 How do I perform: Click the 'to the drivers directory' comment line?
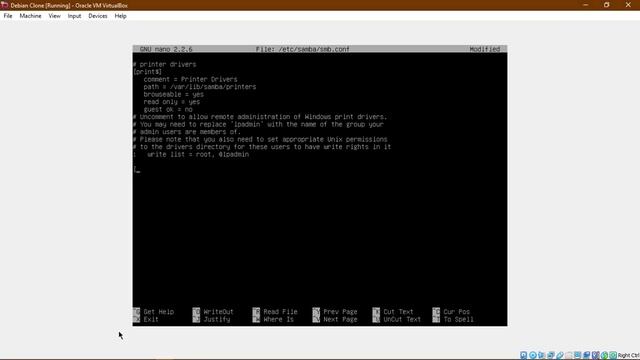(x=262, y=147)
